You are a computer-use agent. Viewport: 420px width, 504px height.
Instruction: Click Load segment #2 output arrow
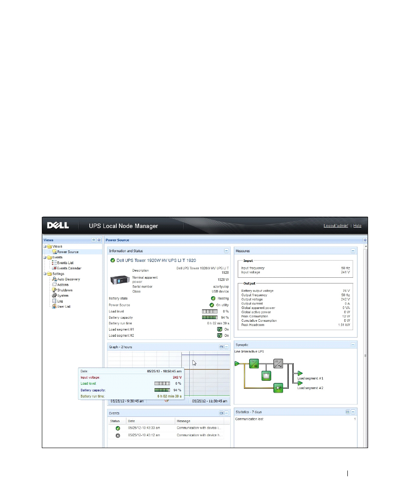click(300, 383)
